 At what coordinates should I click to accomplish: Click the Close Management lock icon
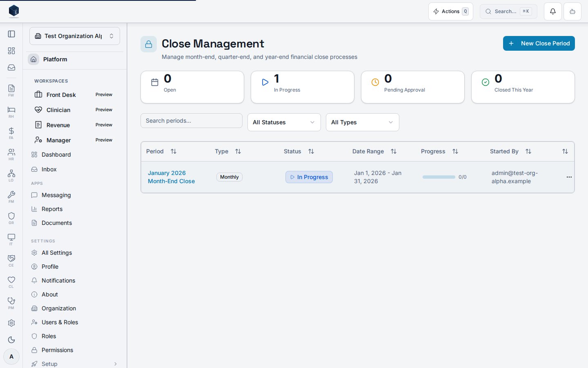click(149, 44)
